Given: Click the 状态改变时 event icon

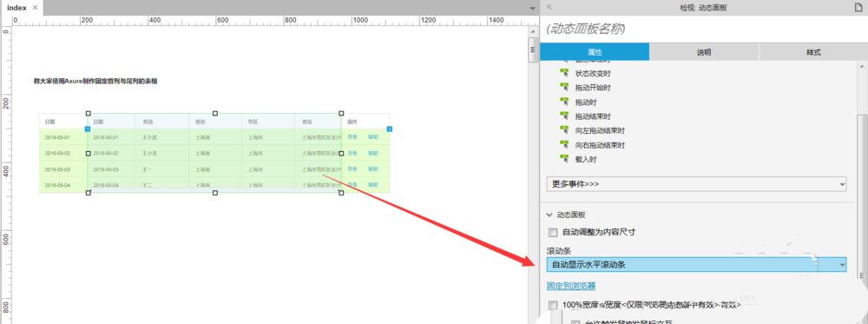Looking at the screenshot, I should 565,73.
